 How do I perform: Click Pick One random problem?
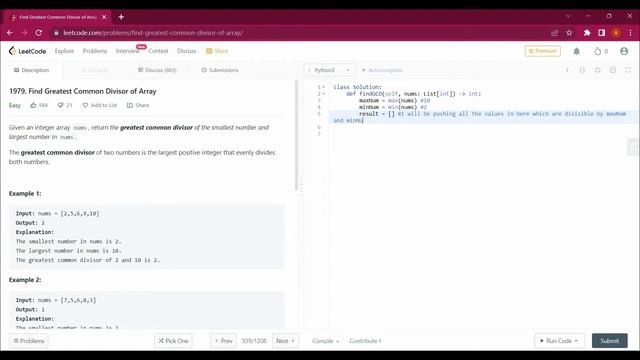(173, 341)
